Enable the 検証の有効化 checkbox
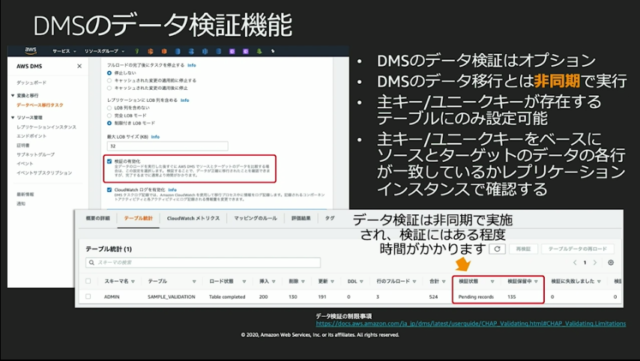This screenshot has width=640, height=361. coord(109,161)
